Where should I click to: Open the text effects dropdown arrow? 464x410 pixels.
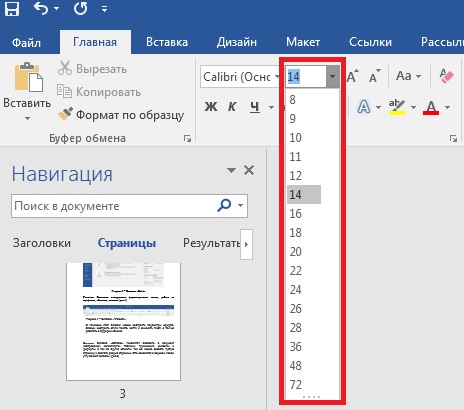(x=378, y=107)
